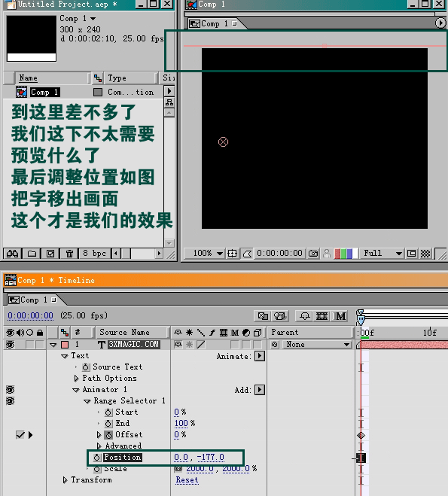
Task: Click the Reset link for Transform
Action: point(187,480)
